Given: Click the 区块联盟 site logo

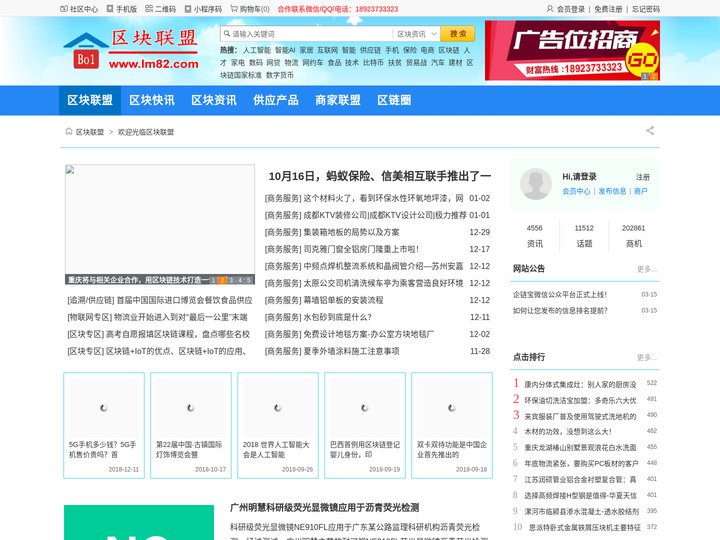Looking at the screenshot, I should [131, 50].
